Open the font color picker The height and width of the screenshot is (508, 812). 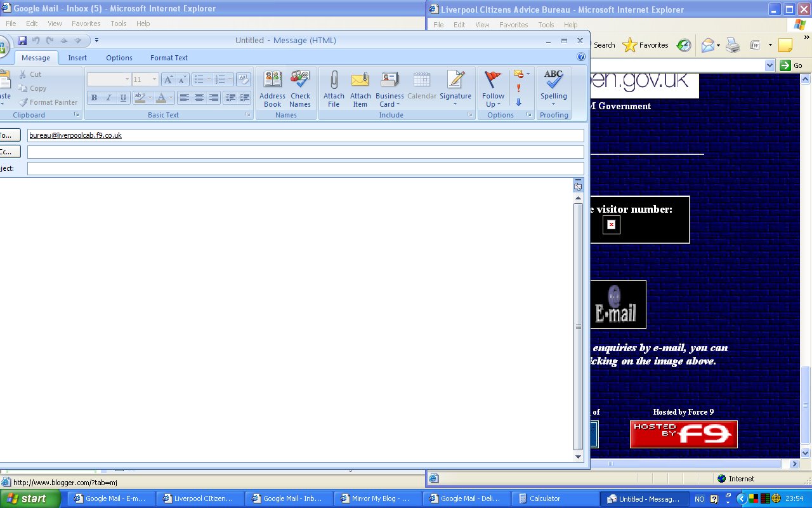[164, 98]
